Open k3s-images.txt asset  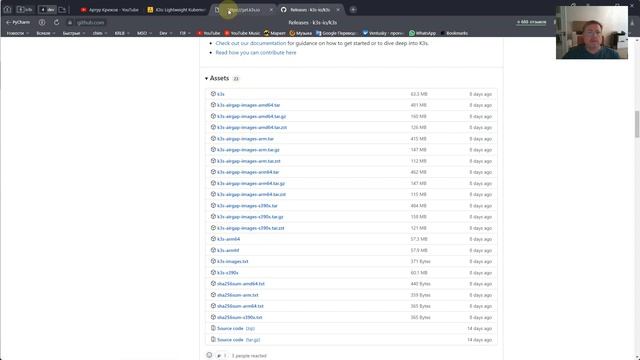(233, 262)
